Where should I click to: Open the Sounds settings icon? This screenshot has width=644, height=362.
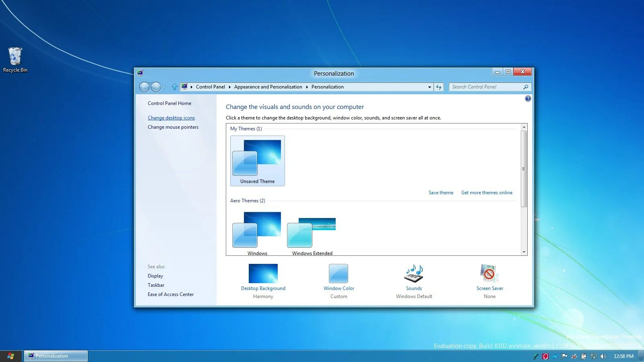pos(414,274)
